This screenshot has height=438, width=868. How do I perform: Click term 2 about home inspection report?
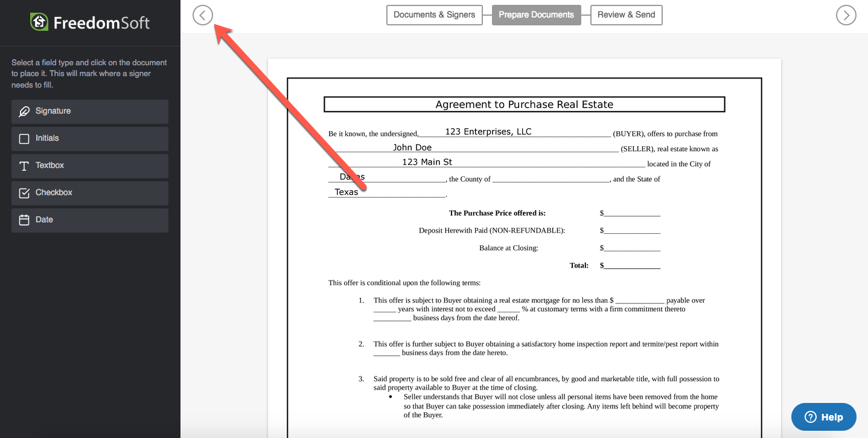pyautogui.click(x=546, y=349)
